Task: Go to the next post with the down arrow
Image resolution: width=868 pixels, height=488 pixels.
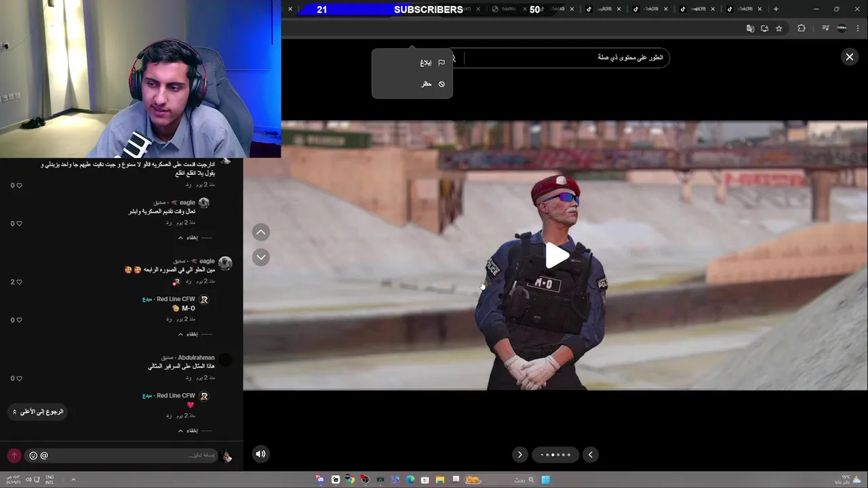Action: click(261, 257)
